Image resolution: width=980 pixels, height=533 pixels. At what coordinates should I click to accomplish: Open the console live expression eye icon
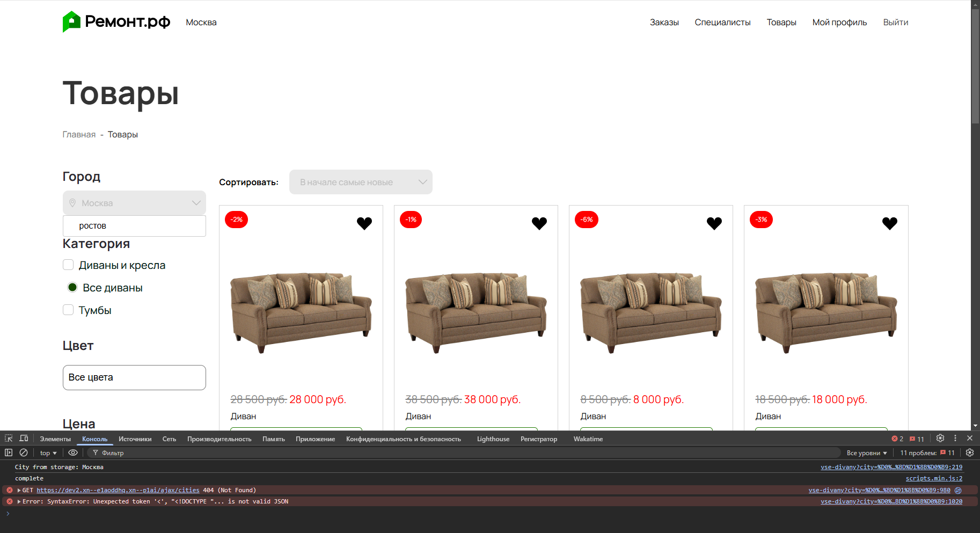(x=73, y=452)
